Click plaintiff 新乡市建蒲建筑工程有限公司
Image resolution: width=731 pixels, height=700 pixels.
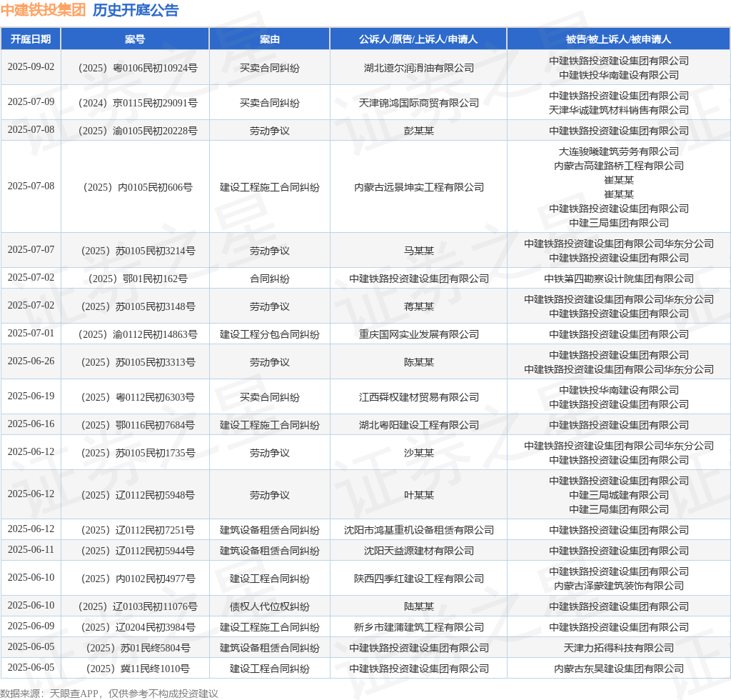(418, 627)
